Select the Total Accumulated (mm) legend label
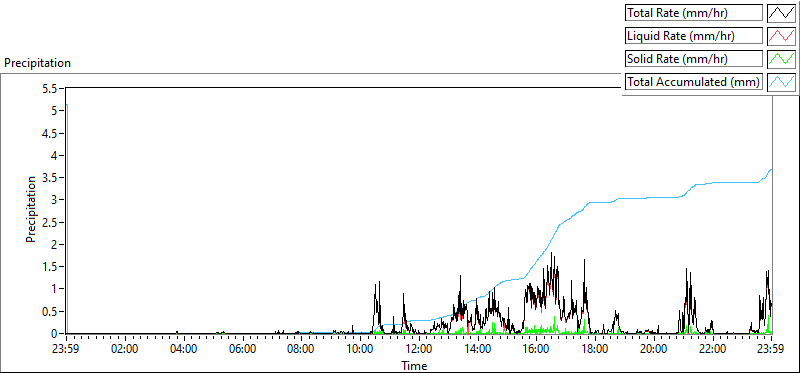Viewport: 800px width, 373px height. [x=694, y=82]
